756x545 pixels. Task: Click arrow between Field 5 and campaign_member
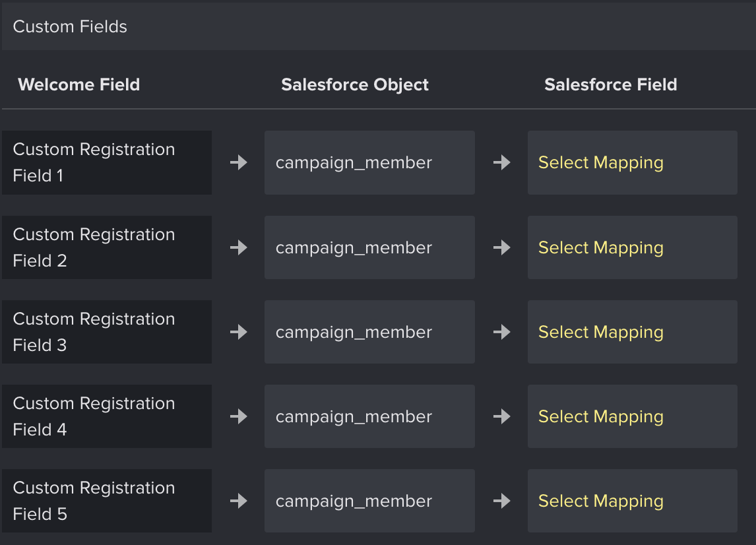point(239,501)
